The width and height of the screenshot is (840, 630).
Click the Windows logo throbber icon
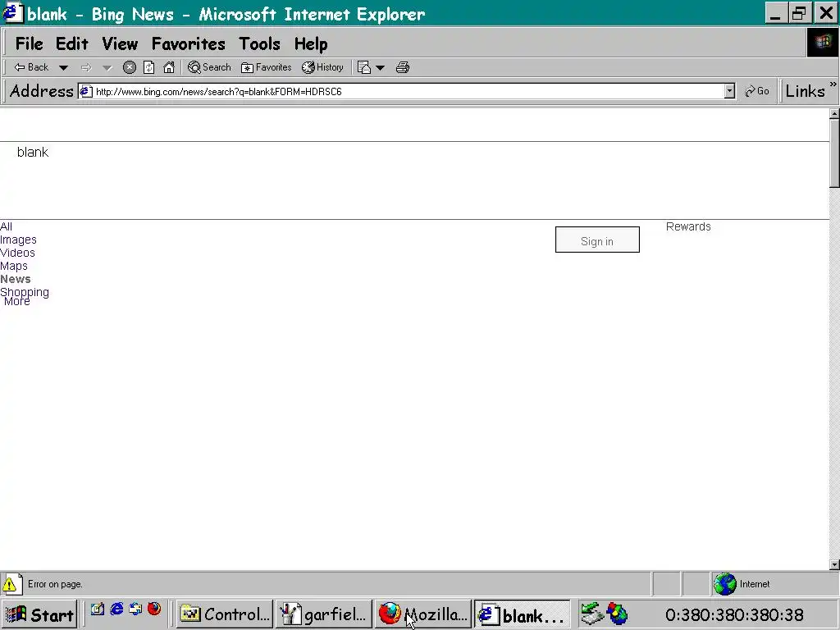point(822,43)
